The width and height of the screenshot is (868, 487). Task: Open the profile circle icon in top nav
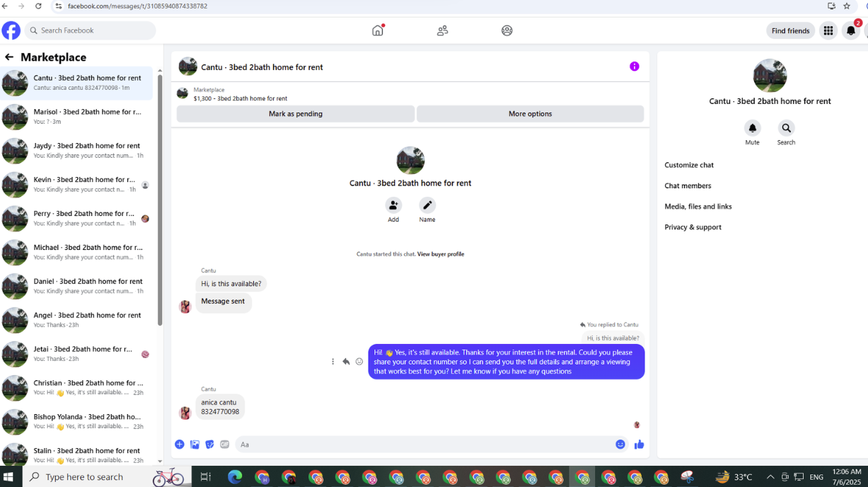click(507, 30)
